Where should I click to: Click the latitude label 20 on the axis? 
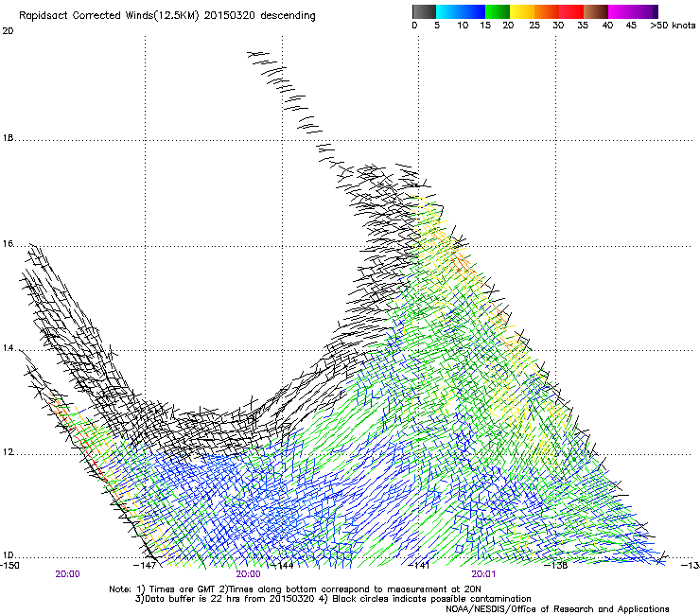pyautogui.click(x=8, y=31)
